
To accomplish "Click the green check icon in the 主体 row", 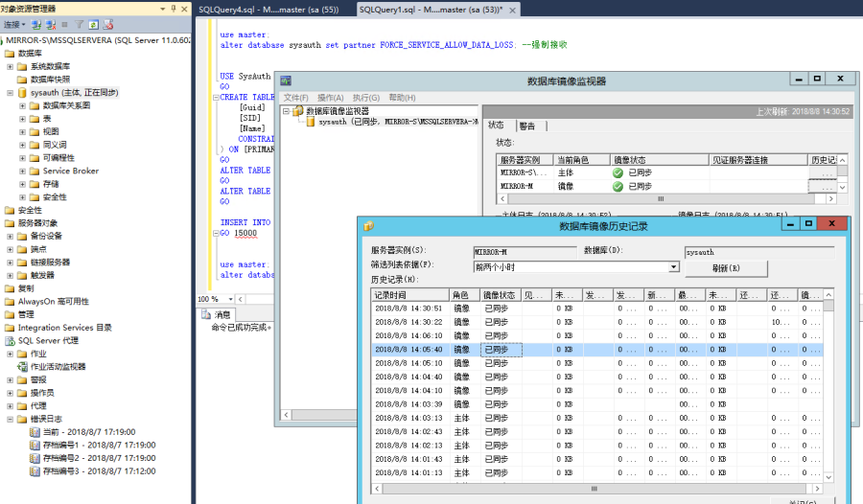I will pos(618,172).
